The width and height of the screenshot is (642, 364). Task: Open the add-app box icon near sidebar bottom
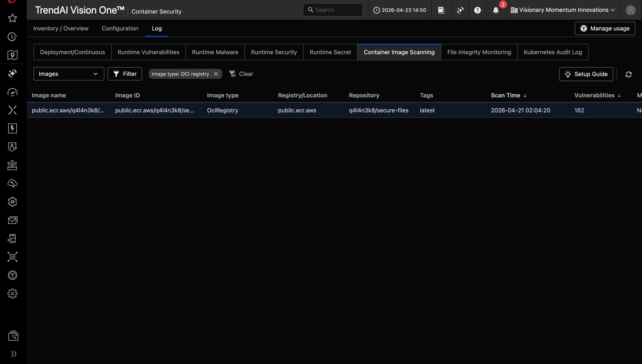coord(13,336)
